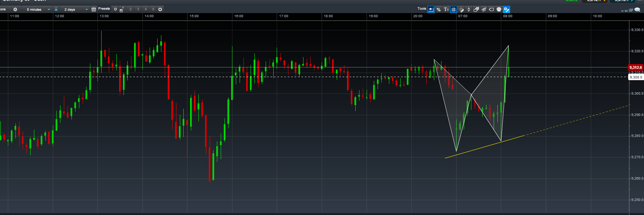Click the tile windows layout icon

click(x=626, y=11)
